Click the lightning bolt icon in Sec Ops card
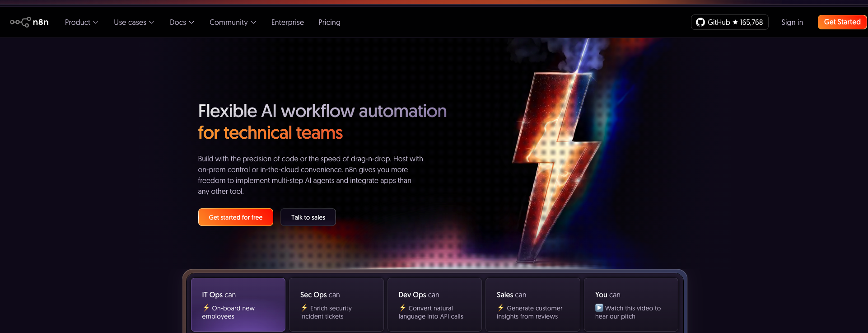This screenshot has width=868, height=333. click(x=304, y=308)
